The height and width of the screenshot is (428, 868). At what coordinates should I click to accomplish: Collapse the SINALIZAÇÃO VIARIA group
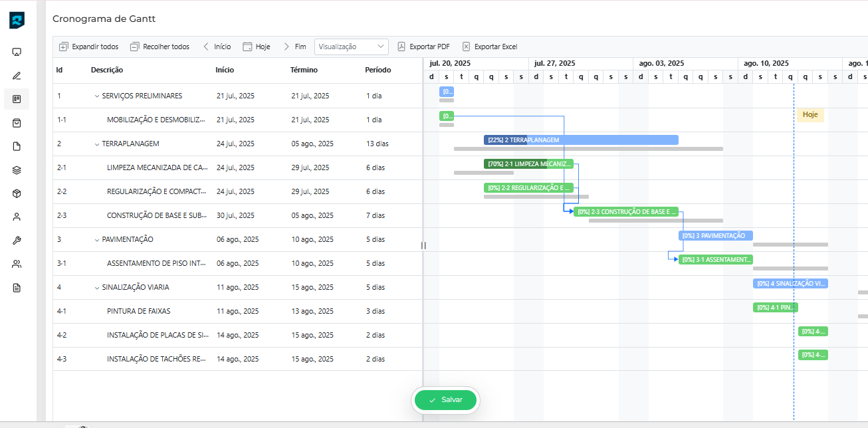click(96, 287)
